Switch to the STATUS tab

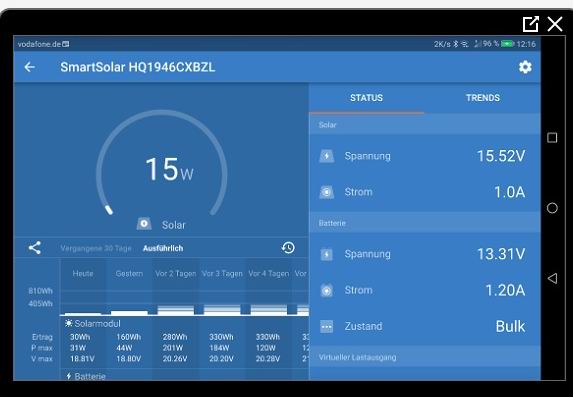coord(366,98)
